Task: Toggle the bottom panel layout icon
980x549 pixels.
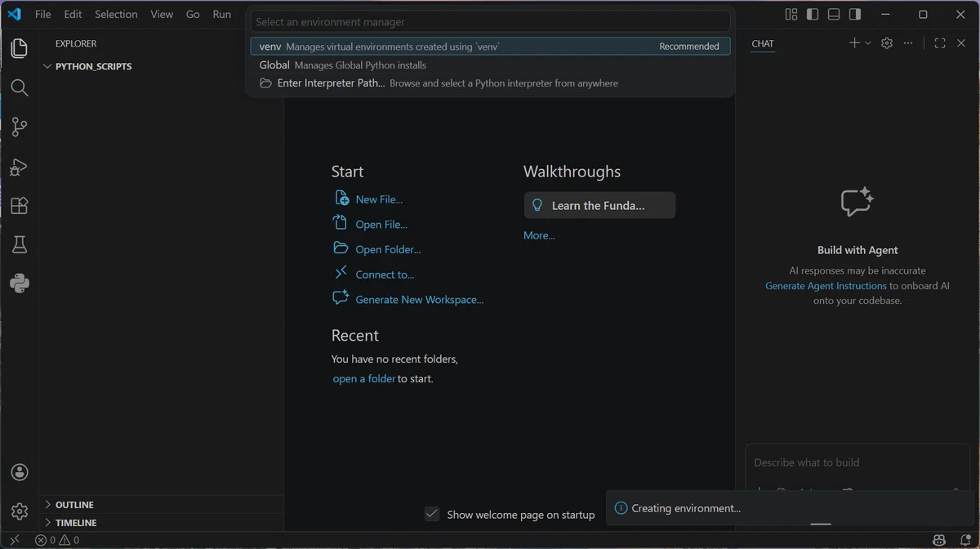Action: click(x=833, y=14)
